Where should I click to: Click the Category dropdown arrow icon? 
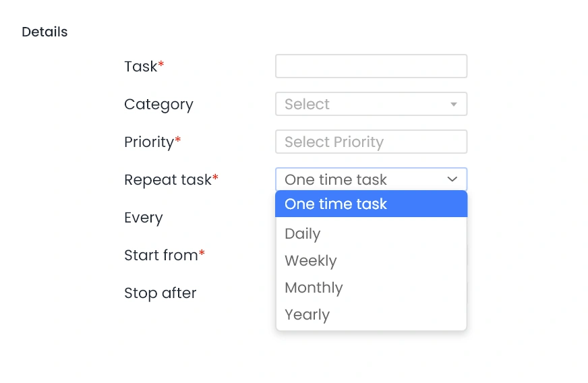click(x=454, y=105)
